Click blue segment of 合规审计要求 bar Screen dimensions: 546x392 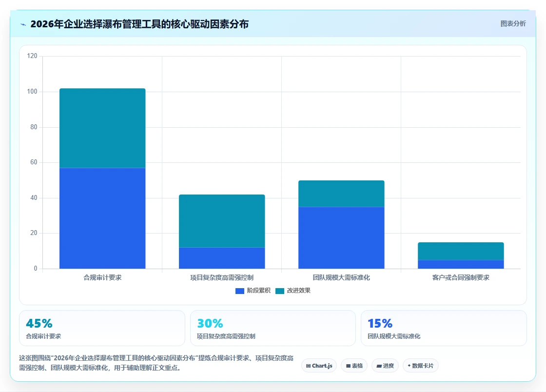(102, 218)
